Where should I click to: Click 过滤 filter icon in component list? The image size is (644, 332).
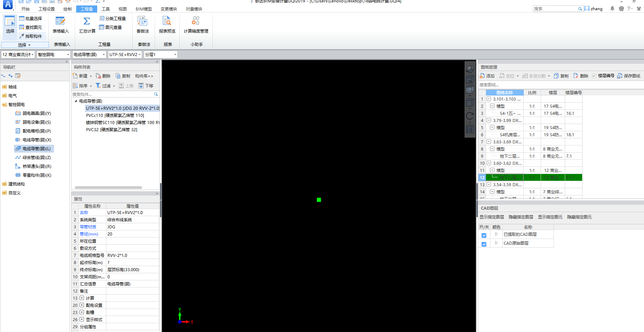tap(98, 86)
